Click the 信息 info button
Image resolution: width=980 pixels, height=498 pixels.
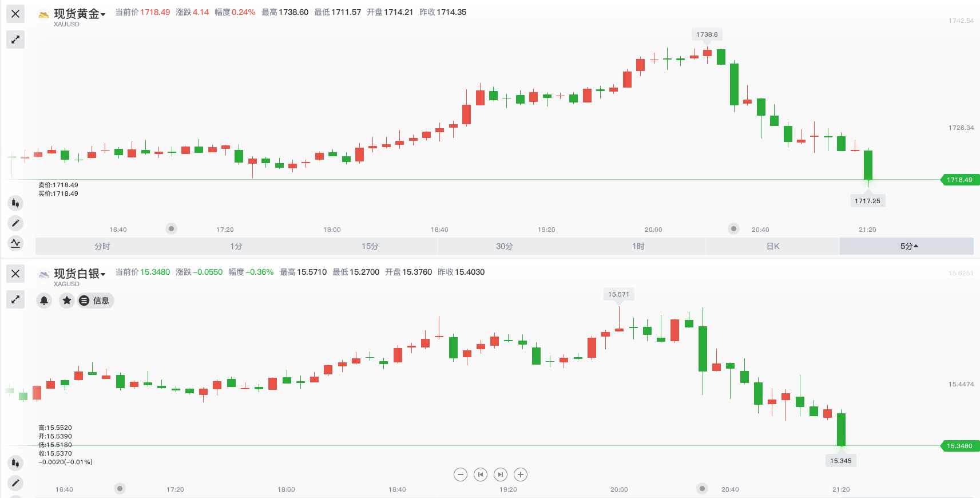pos(96,301)
